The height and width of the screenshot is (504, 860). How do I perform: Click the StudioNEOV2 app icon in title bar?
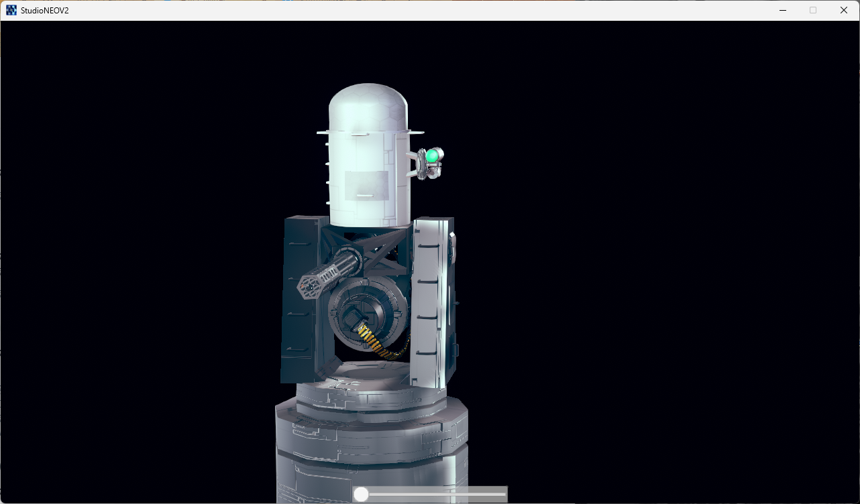pos(11,10)
